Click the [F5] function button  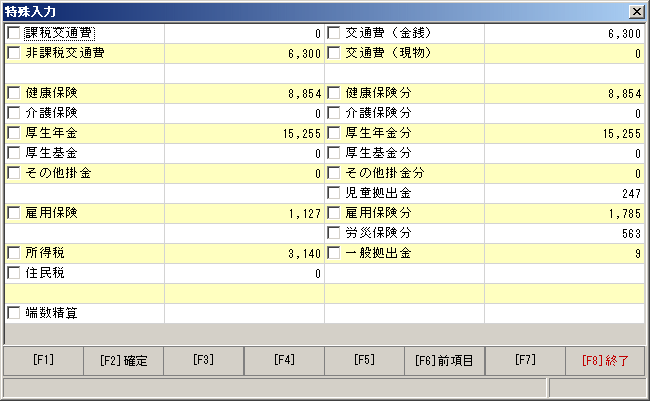364,361
